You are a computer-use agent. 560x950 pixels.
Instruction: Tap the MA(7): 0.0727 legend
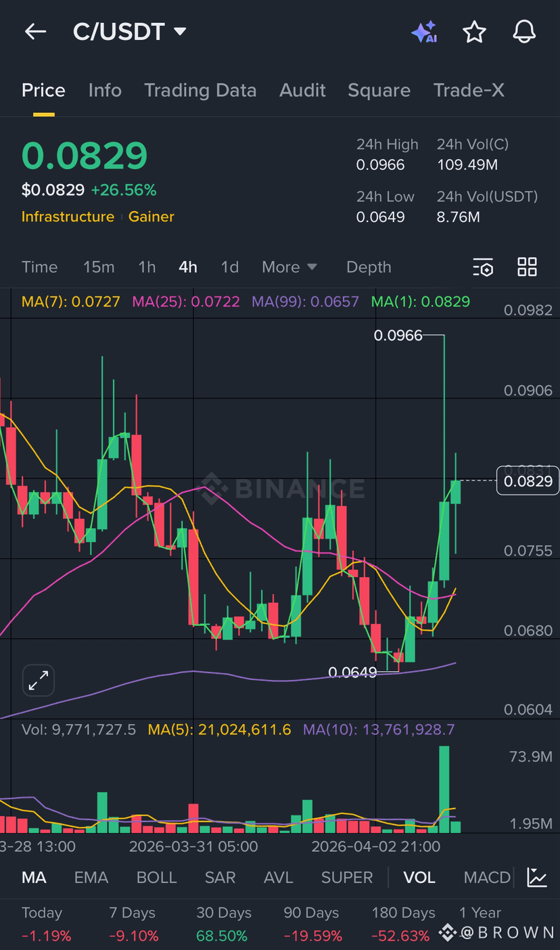click(x=71, y=302)
